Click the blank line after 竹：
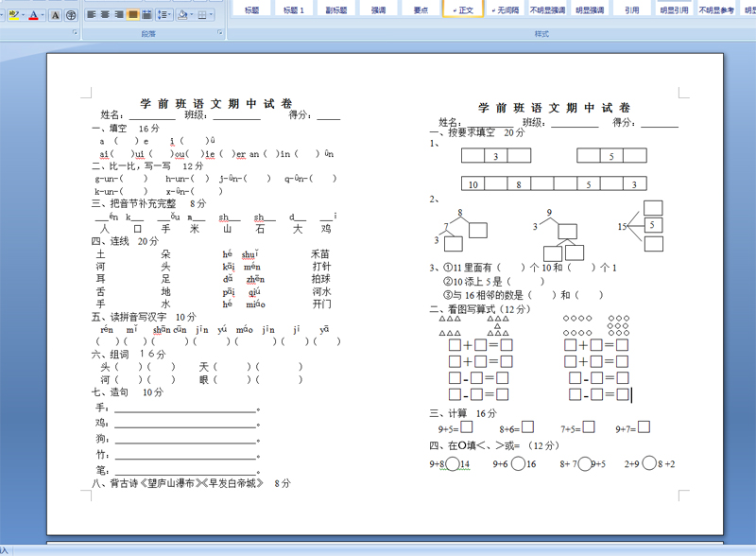Screen dimensions: 756x556 click(185, 458)
